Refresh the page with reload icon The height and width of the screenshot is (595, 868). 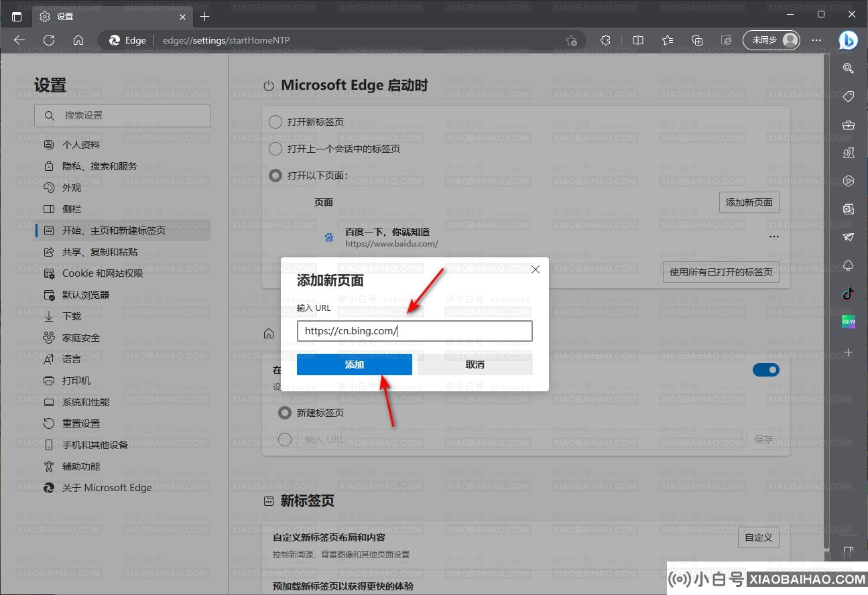point(49,40)
